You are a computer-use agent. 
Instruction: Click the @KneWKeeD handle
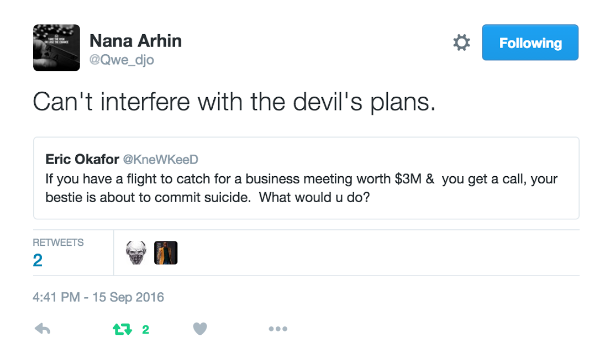pyautogui.click(x=160, y=160)
